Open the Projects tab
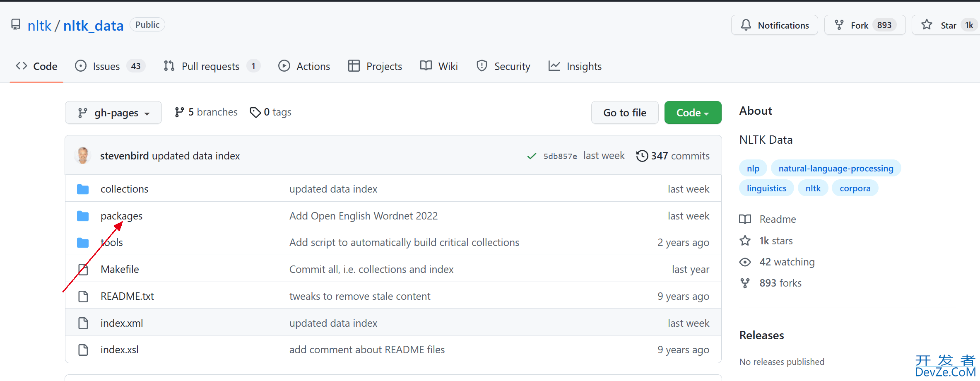The image size is (980, 381). [375, 66]
